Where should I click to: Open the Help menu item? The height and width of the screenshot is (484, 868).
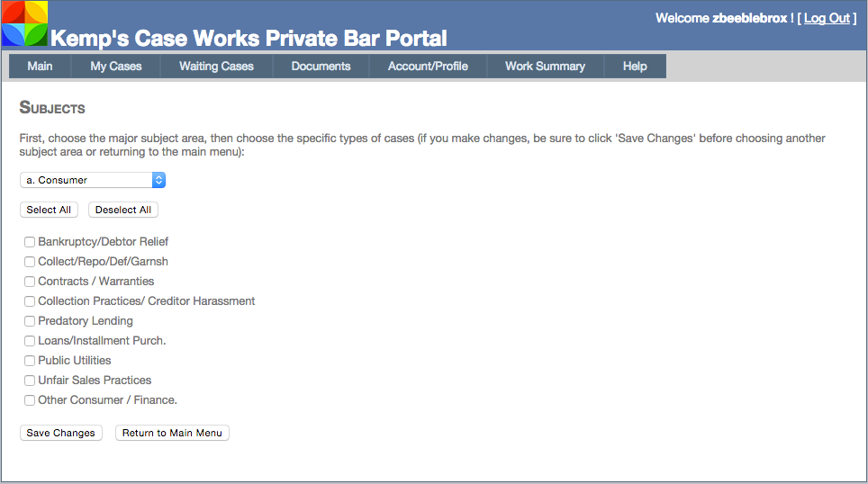coord(635,66)
